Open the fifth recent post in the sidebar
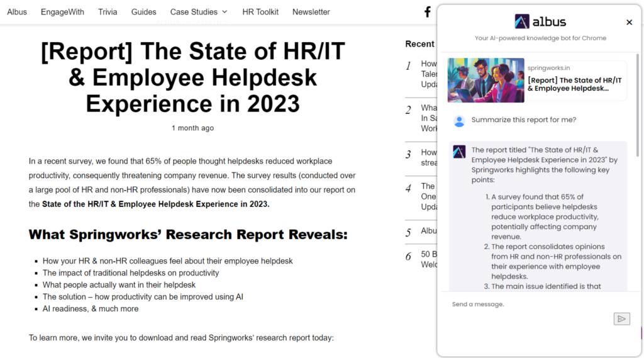 (428, 231)
